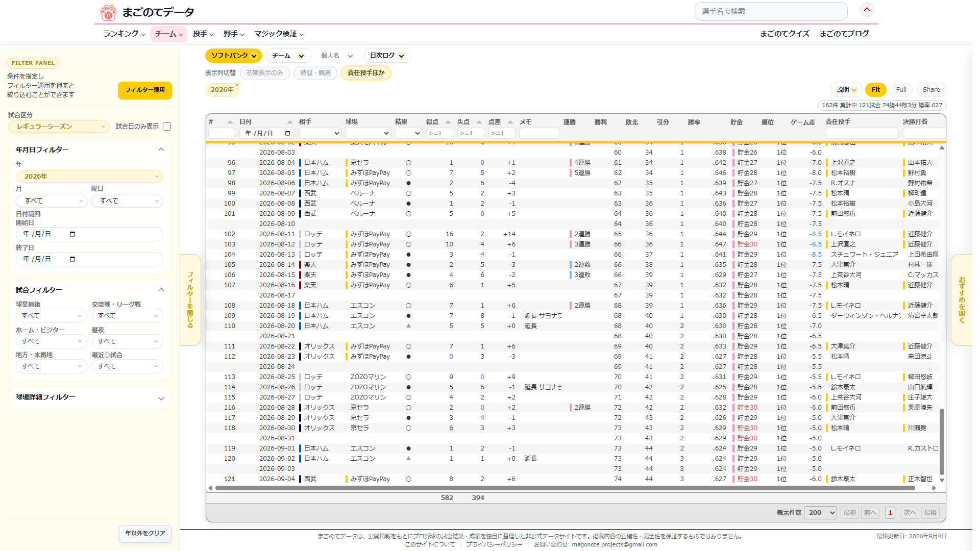The image size is (980, 551).
Task: Open the 投手 menu
Action: 203,34
